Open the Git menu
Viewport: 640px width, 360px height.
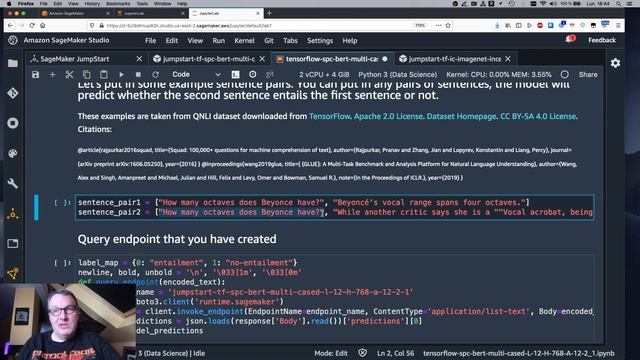click(269, 40)
